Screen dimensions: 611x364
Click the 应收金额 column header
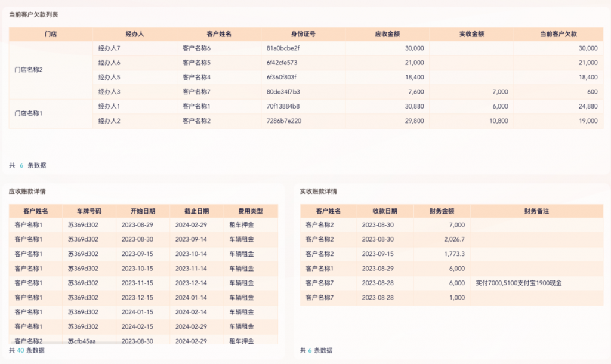pos(387,34)
